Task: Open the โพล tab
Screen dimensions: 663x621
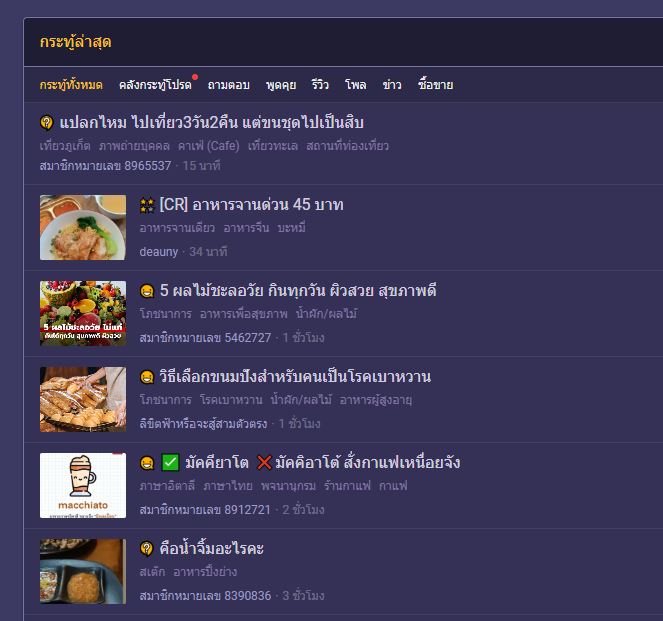Action: pos(356,85)
